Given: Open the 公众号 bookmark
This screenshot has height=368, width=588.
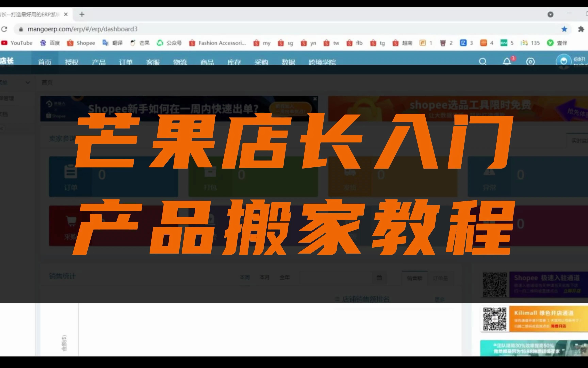Looking at the screenshot, I should point(169,43).
